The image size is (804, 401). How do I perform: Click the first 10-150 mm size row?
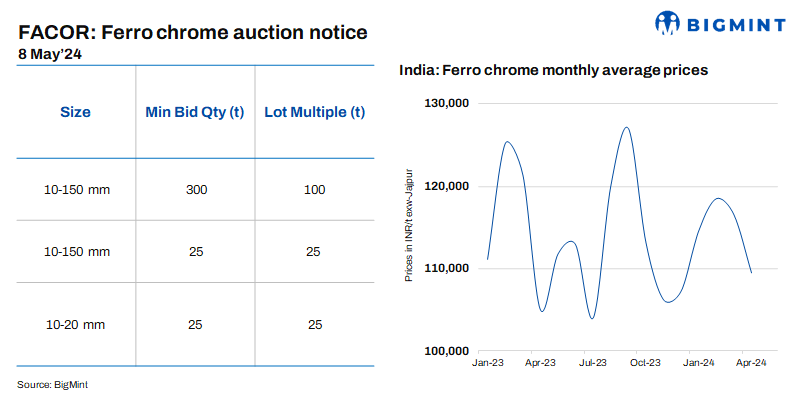[x=77, y=189]
